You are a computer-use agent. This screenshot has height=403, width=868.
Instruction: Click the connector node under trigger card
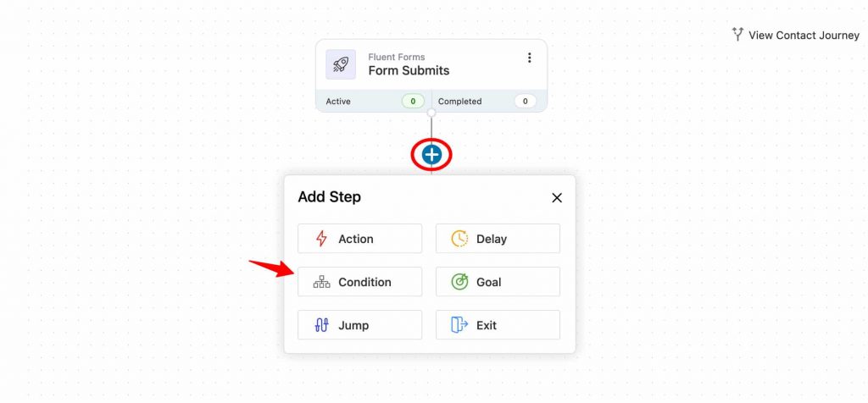point(431,113)
